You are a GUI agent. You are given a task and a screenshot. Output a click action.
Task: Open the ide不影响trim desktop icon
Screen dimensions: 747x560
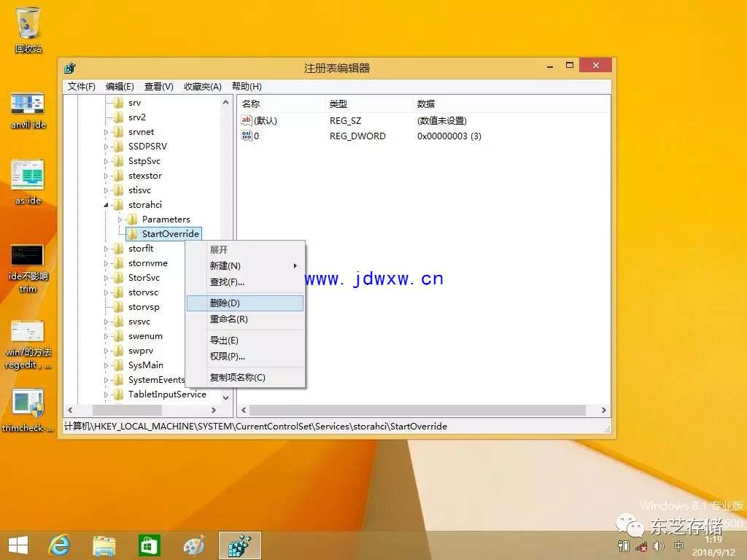click(28, 269)
